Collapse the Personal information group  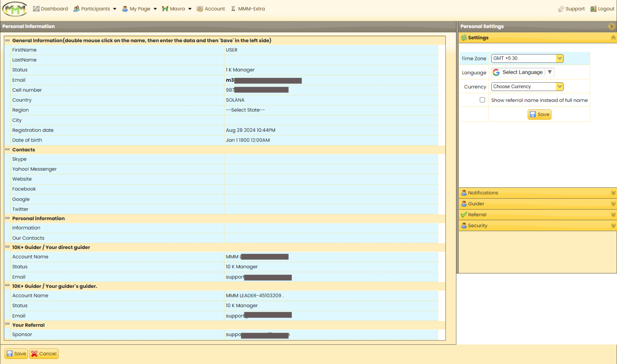click(x=7, y=218)
